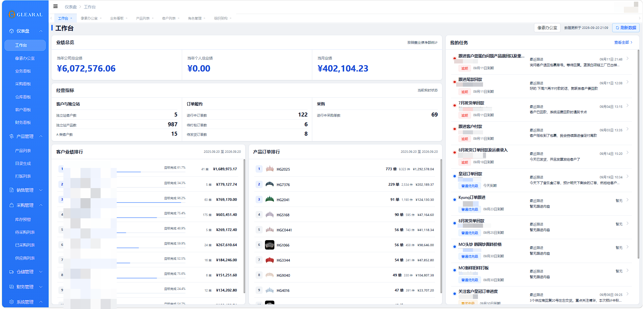
Task: Collapse the 产品管理 menu group chevron
Action: click(x=41, y=136)
